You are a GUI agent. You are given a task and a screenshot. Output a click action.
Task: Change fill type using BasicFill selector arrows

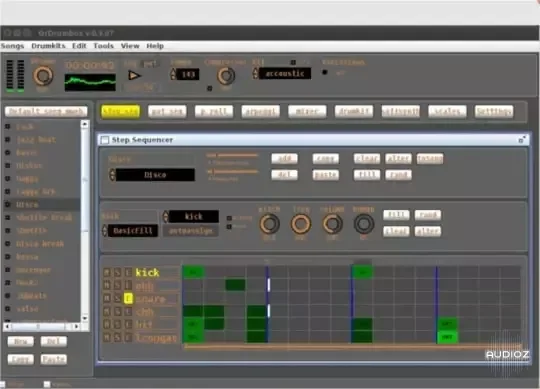pos(105,230)
